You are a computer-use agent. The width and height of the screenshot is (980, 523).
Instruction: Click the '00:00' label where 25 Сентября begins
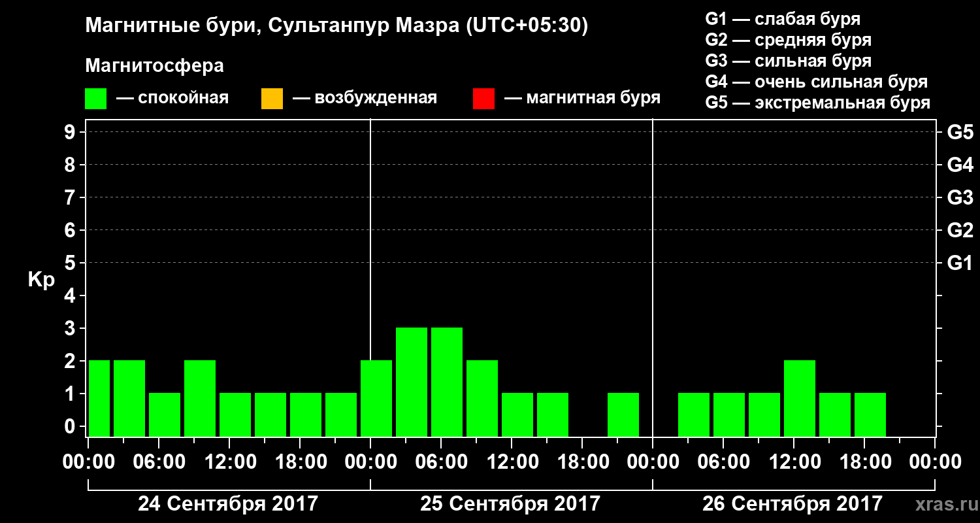[x=370, y=462]
